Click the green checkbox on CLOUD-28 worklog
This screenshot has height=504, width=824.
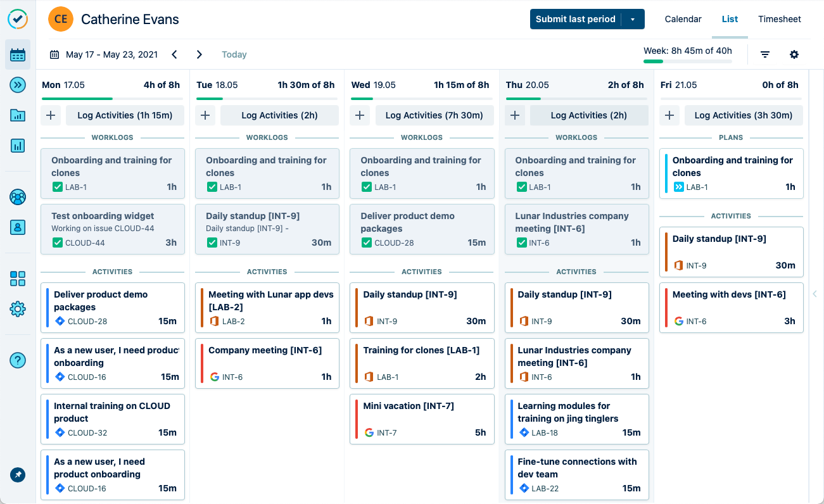[367, 243]
